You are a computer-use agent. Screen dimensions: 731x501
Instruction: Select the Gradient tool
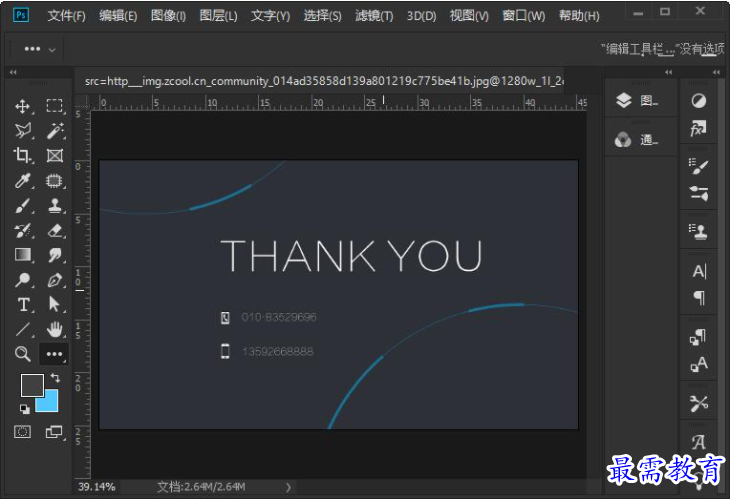point(22,255)
